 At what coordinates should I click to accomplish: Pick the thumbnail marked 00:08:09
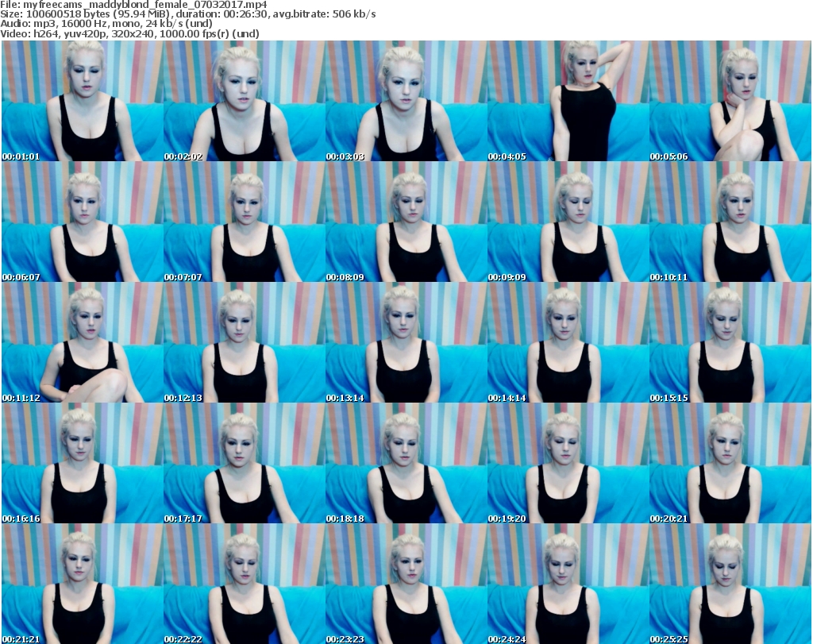(x=406, y=222)
